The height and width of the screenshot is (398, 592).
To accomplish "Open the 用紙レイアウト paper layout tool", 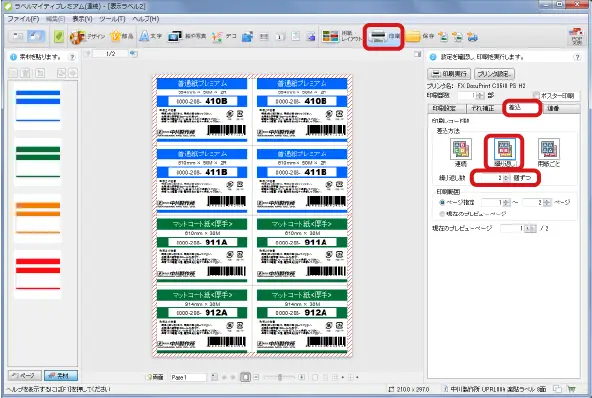I will [x=341, y=36].
